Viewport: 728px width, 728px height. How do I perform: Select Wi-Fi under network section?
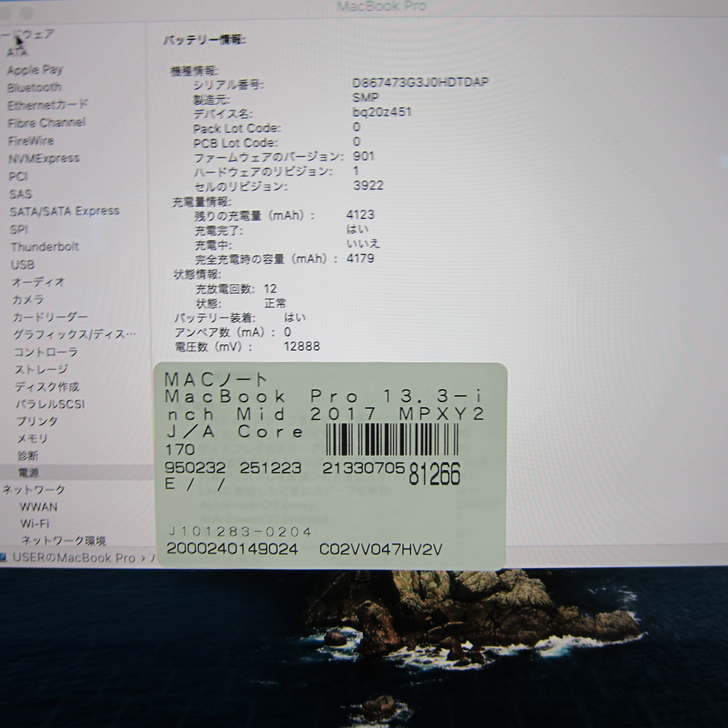tap(35, 523)
